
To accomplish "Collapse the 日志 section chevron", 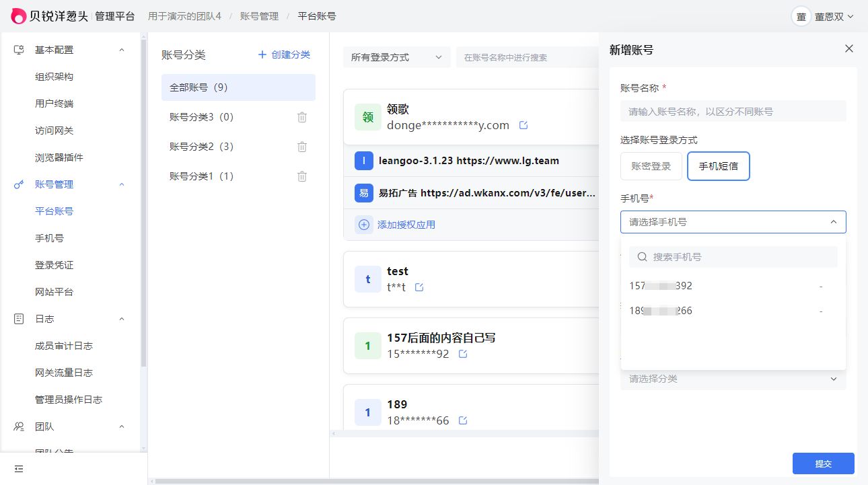I will (122, 319).
